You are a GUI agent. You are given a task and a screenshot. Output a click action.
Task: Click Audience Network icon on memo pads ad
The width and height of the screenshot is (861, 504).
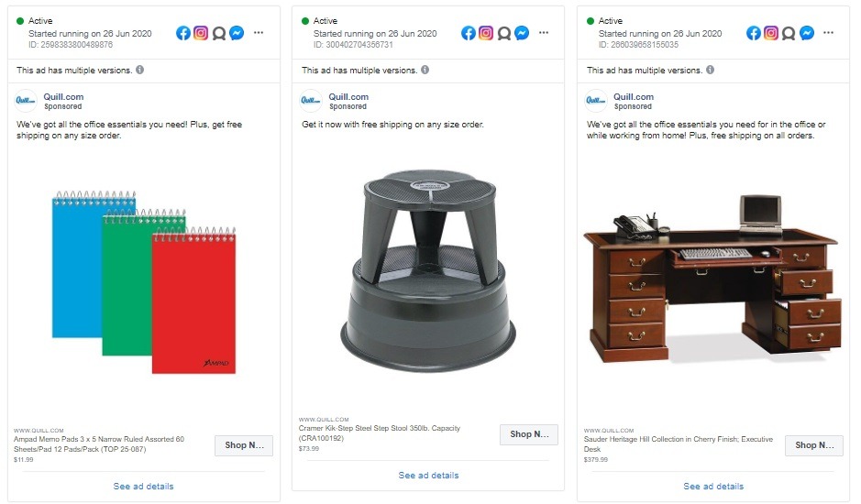219,34
